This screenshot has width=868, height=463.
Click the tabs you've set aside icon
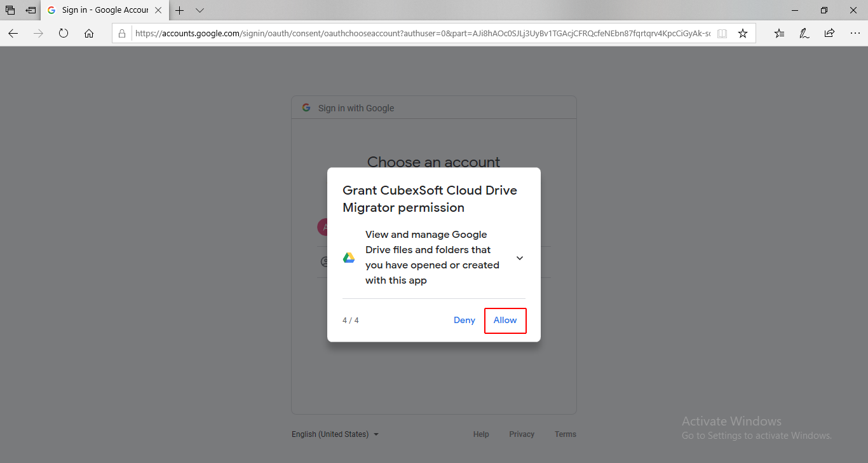(x=10, y=10)
